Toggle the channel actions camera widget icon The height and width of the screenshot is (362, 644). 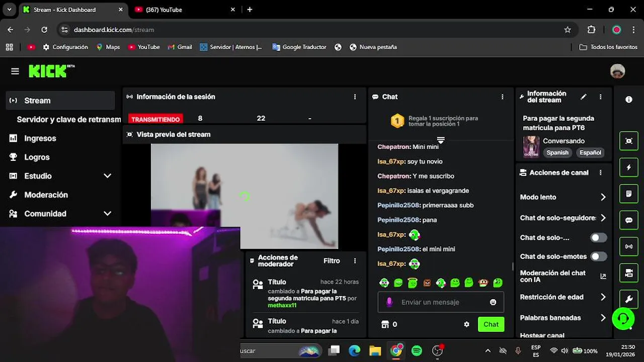[x=629, y=273]
